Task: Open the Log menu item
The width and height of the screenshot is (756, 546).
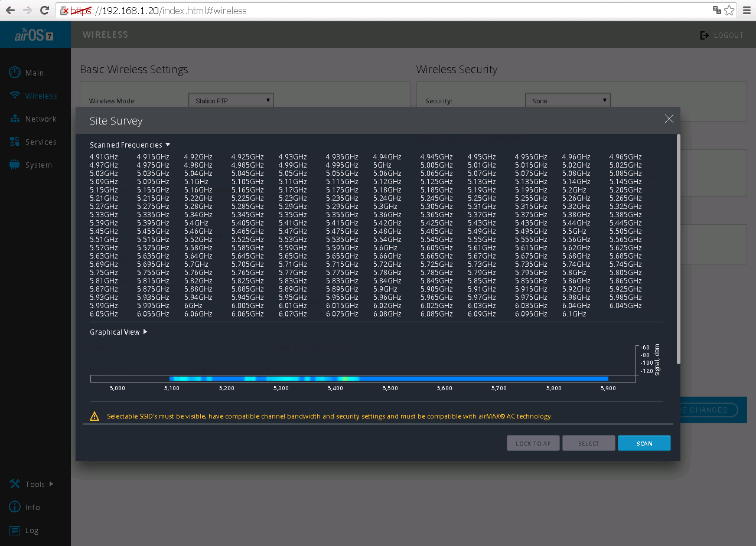Action: (32, 530)
